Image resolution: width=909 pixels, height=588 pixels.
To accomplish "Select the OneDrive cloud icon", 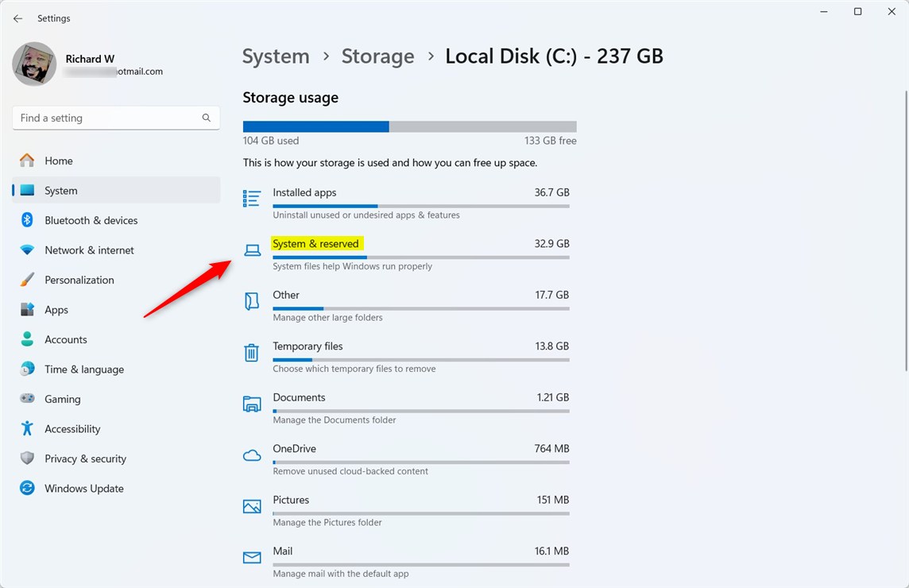I will [252, 455].
